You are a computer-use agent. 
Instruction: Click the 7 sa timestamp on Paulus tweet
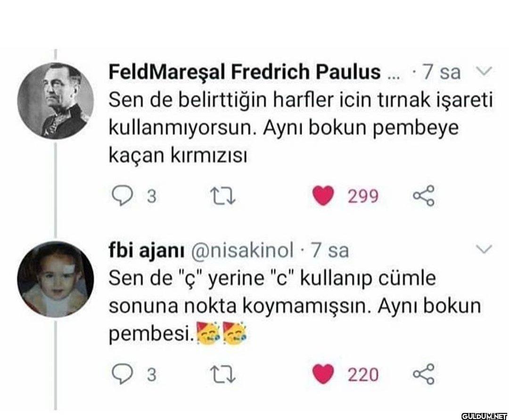tap(441, 72)
